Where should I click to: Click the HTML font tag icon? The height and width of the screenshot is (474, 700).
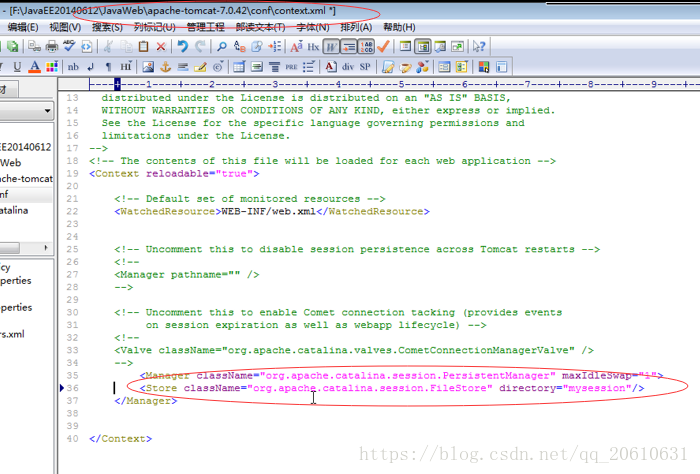[330, 67]
